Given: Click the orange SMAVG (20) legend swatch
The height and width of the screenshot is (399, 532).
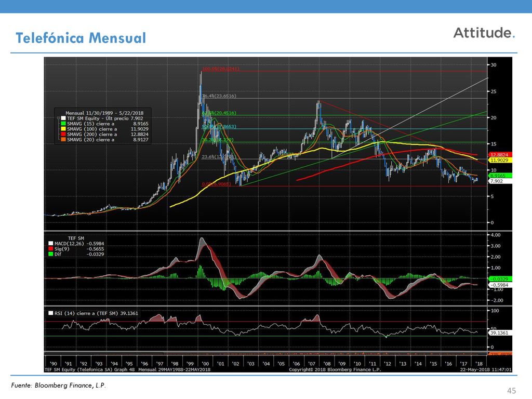Looking at the screenshot, I should coord(63,139).
